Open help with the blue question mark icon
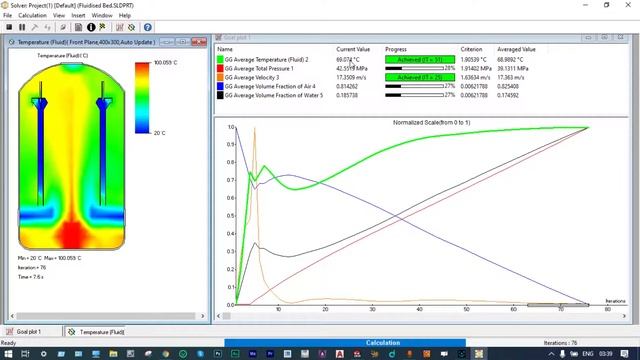 [x=148, y=27]
